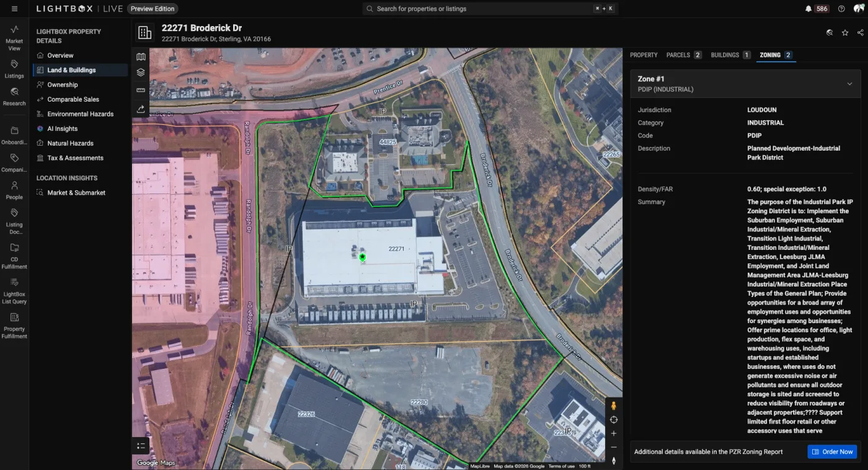Open Ownership details
This screenshot has width=868, height=470.
[x=81, y=85]
